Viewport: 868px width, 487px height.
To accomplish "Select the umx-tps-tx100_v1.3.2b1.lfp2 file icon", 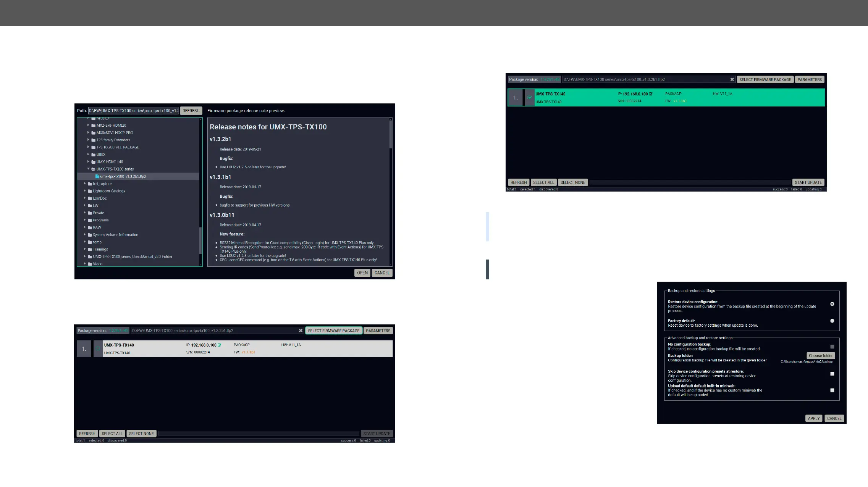I will [97, 176].
